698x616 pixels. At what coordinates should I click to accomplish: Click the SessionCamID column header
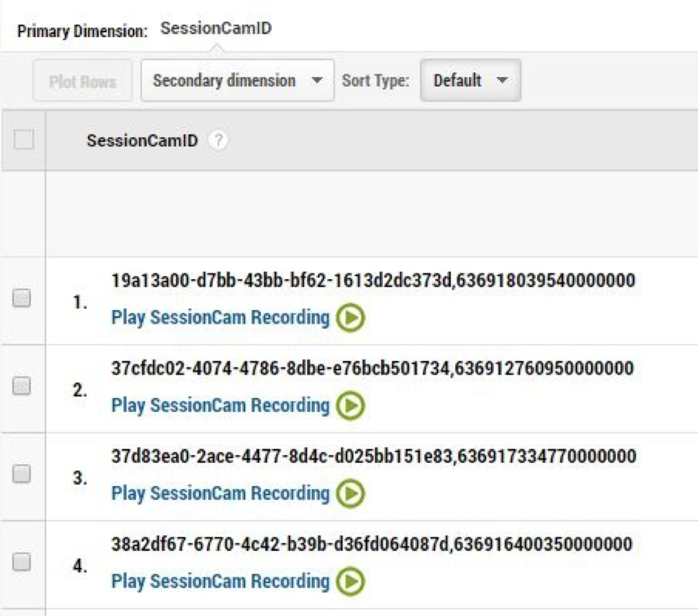(x=142, y=140)
